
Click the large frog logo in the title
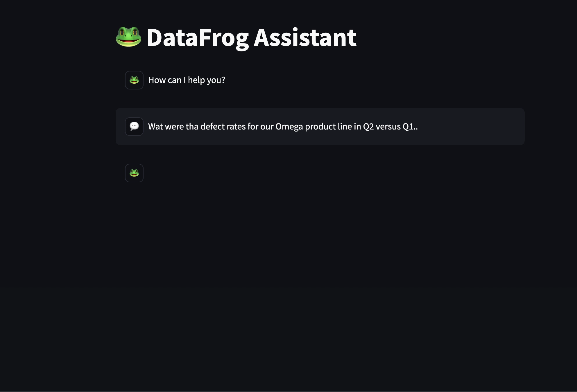tap(128, 37)
